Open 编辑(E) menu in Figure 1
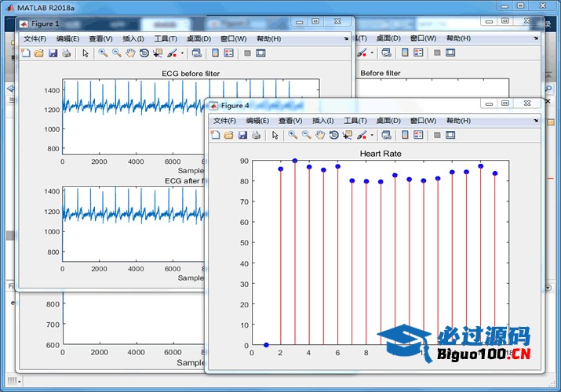Screen dimensions: 561x392 coord(67,39)
